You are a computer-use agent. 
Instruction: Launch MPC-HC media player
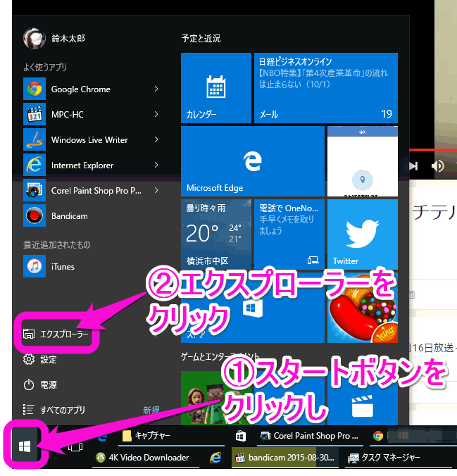click(67, 115)
